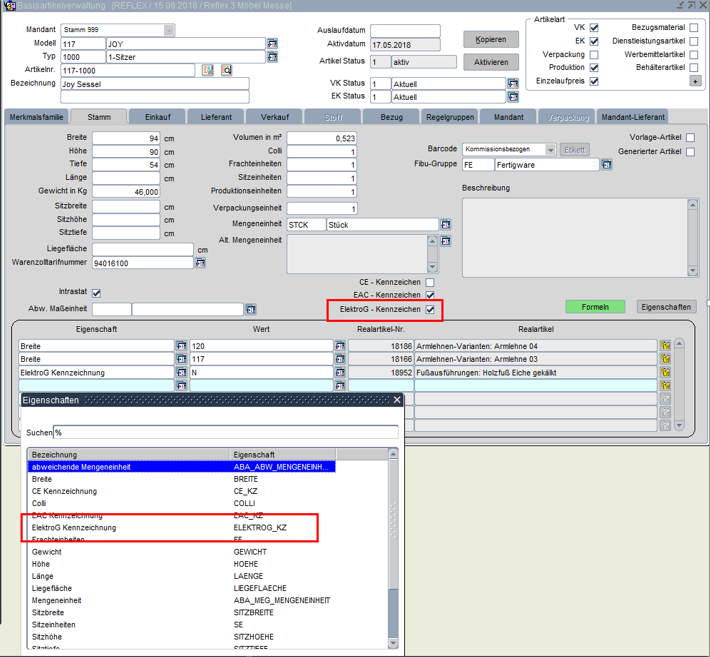This screenshot has width=710, height=657.
Task: Toggle the ElektroG - Kennzeichen checkbox
Action: [x=430, y=310]
